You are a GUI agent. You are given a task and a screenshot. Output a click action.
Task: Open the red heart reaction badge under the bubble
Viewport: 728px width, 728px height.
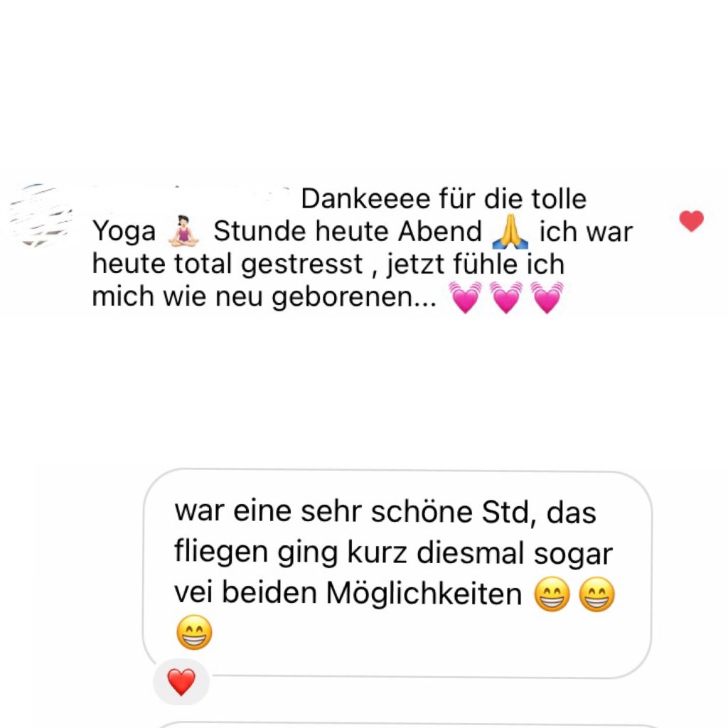pyautogui.click(x=181, y=682)
